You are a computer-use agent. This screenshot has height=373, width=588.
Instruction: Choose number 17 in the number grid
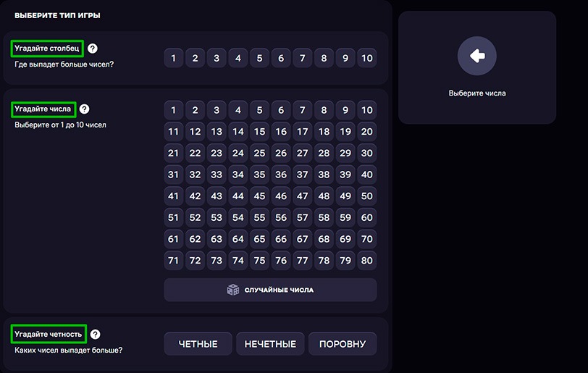(303, 132)
